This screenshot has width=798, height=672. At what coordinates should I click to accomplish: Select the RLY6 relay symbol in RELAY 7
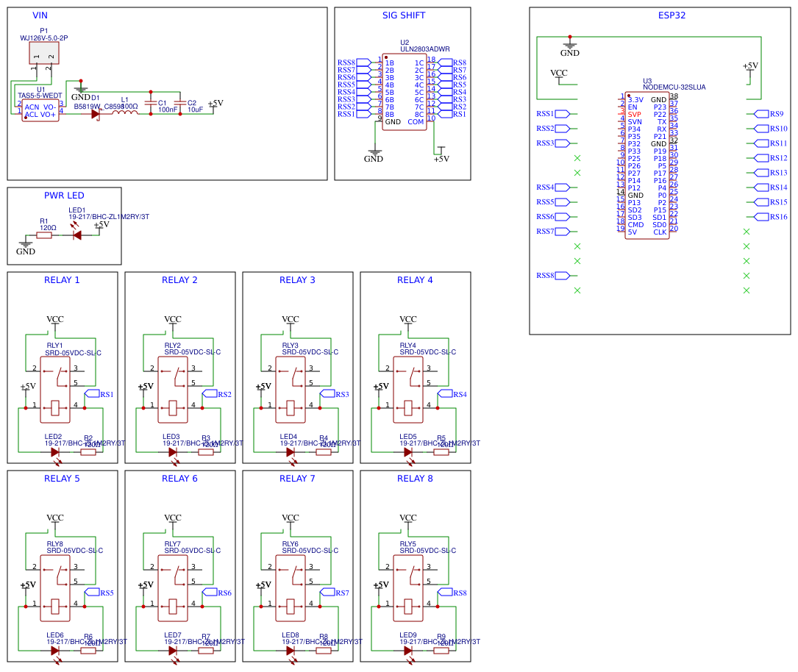291,588
